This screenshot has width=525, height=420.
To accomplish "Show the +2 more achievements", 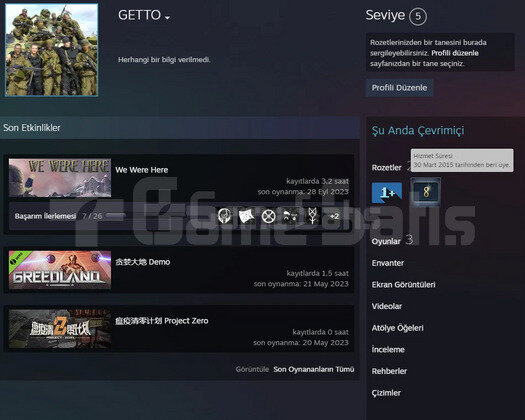I will click(x=334, y=216).
